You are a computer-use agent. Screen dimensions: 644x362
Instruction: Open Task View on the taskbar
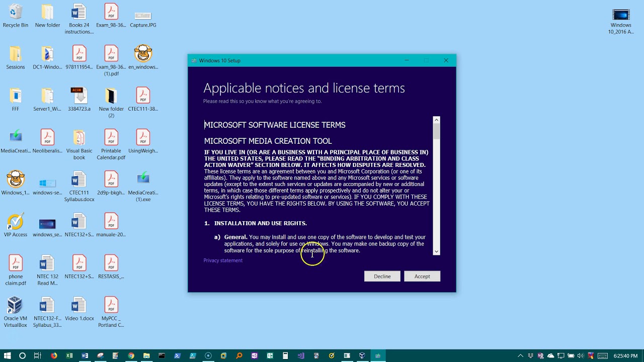tap(37, 355)
